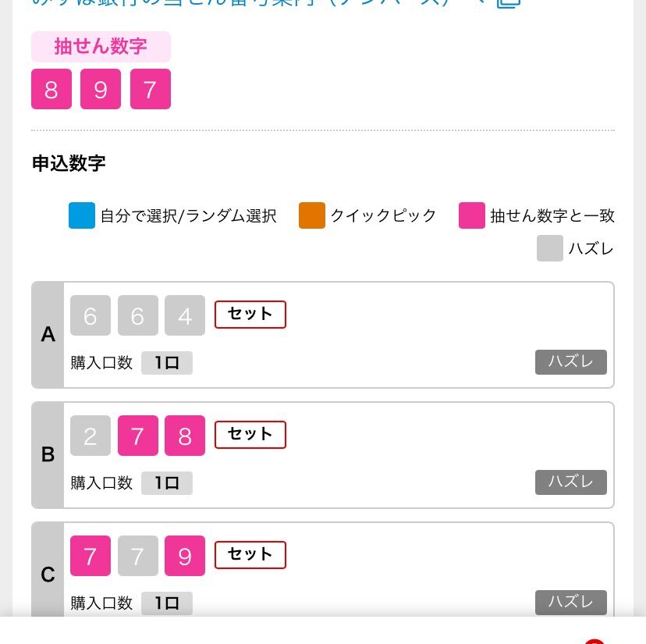Viewport: 646px width, 644px height.
Task: Click the セット label in row A
Action: pos(250,315)
